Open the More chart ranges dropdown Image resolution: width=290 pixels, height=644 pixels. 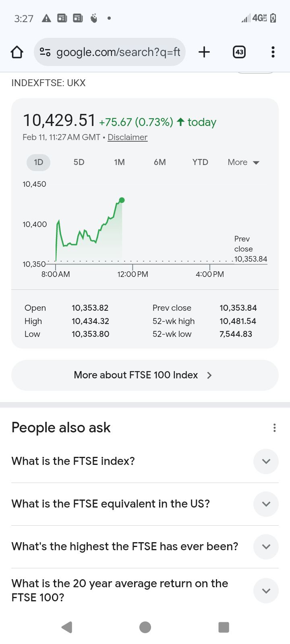click(243, 162)
